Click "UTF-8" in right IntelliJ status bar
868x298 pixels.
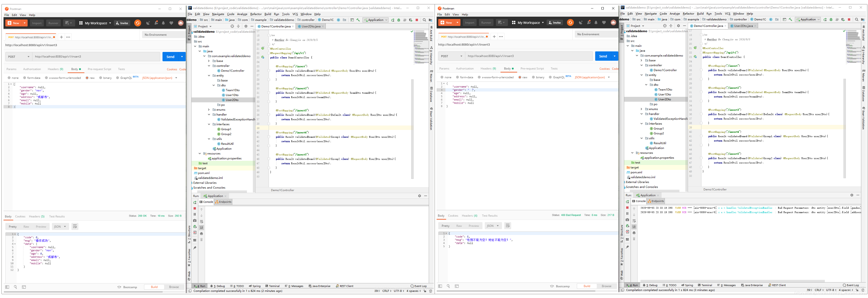point(830,290)
